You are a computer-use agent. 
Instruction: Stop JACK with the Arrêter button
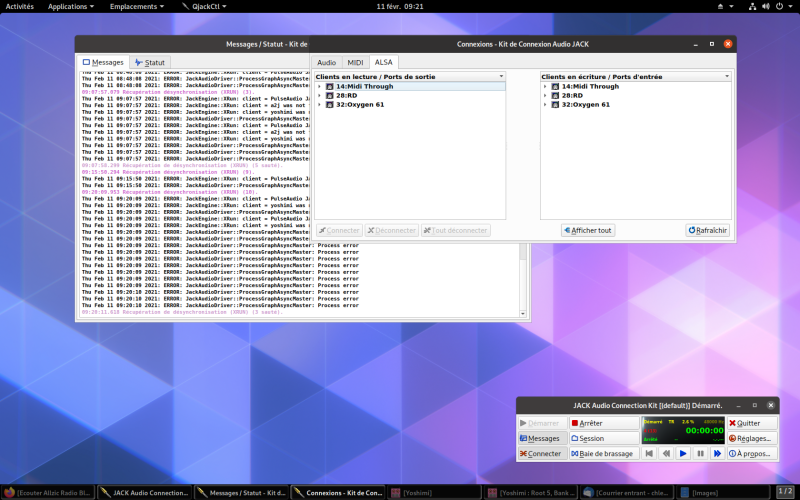tap(603, 423)
